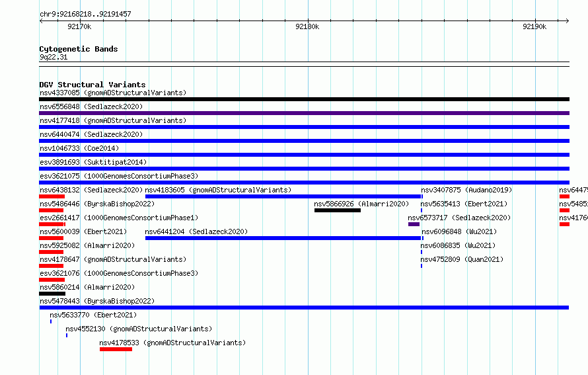Click the Cytogenetic Bands track title

point(79,49)
